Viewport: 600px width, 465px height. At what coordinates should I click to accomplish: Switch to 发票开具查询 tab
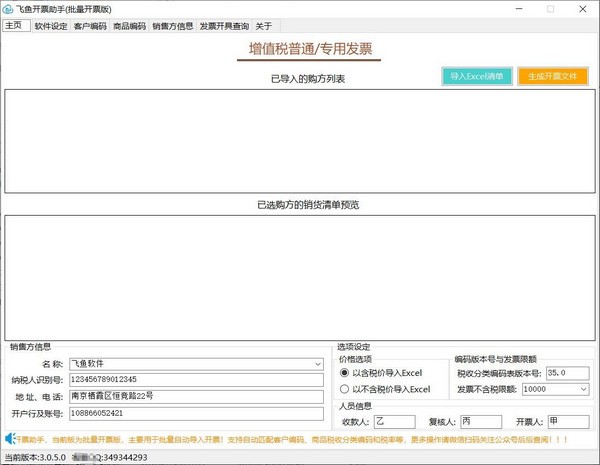click(224, 27)
